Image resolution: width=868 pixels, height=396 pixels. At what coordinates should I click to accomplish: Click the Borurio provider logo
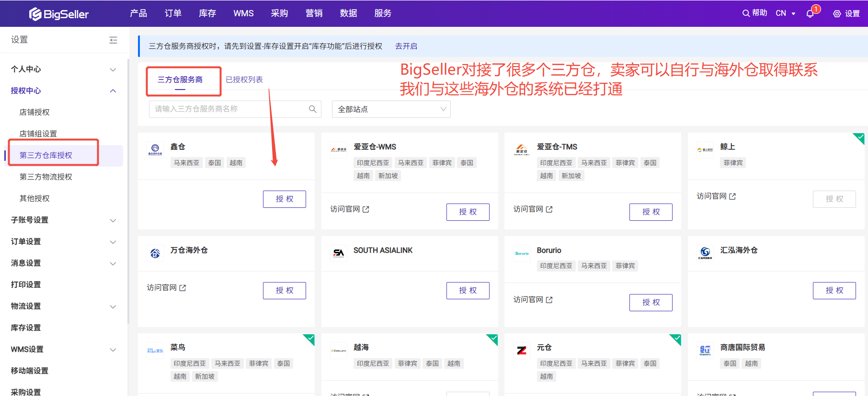click(x=522, y=253)
